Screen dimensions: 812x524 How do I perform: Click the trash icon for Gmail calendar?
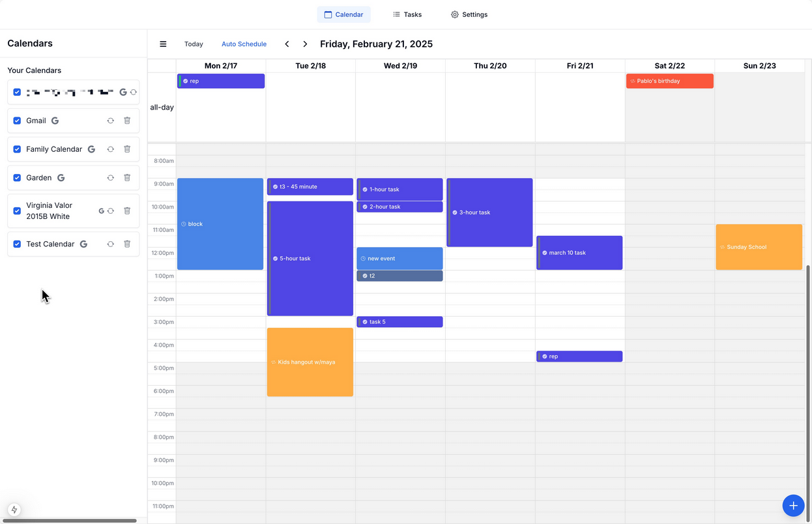click(x=127, y=121)
